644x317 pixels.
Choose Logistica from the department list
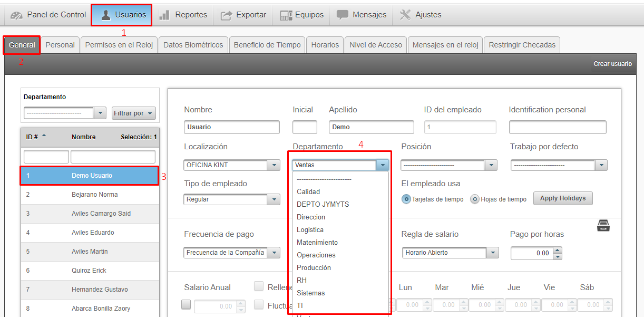click(x=310, y=230)
